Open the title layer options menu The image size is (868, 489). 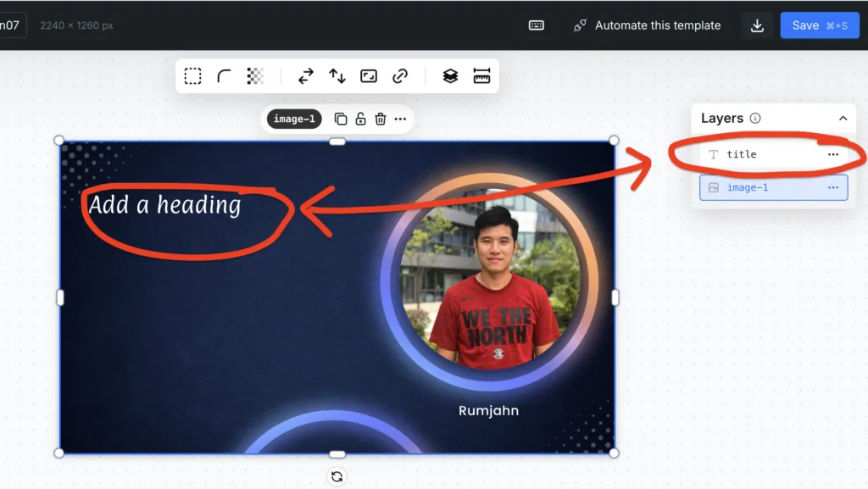(833, 154)
